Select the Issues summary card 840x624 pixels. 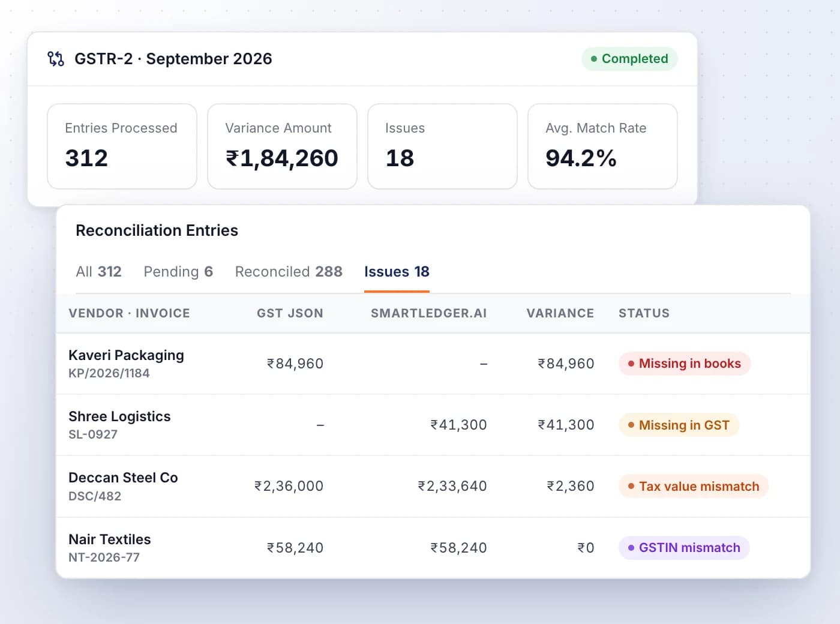[x=442, y=146]
